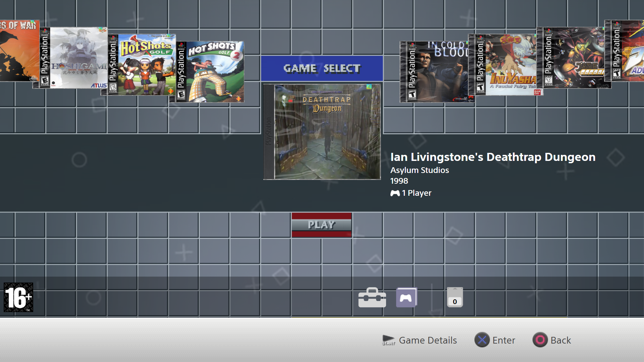
Task: Click the GAME SELECT banner
Action: [322, 68]
